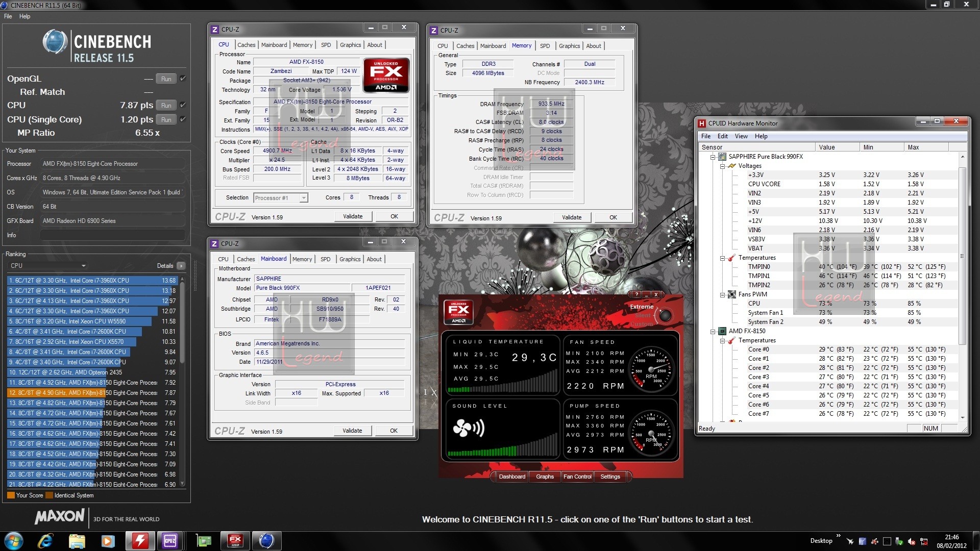This screenshot has width=980, height=551.
Task: Click the Fans PWM fan icon in HWMonitor
Action: click(732, 294)
